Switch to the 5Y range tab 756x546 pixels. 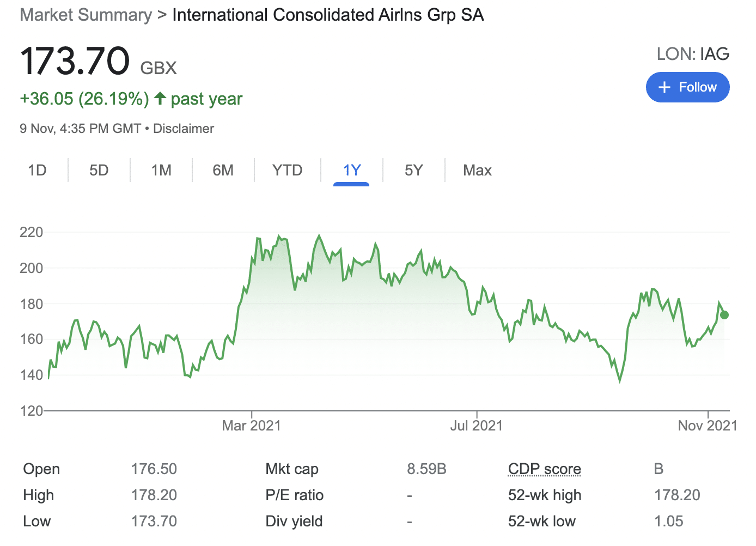point(414,171)
